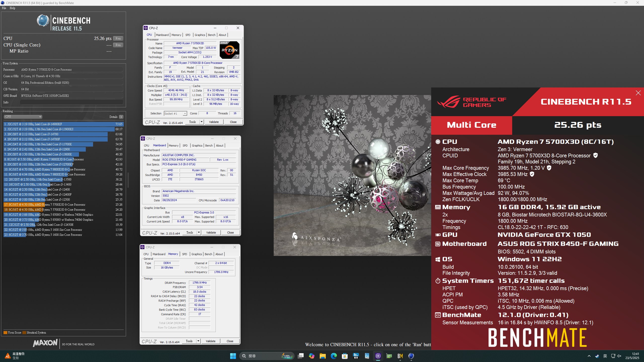Run the CPU Single Core benchmark
Viewport: 644px width, 362px height.
(118, 45)
